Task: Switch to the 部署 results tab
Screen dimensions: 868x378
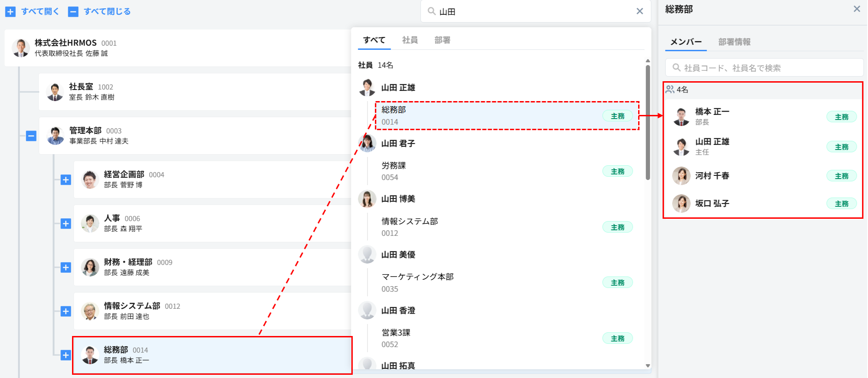Action: (x=442, y=40)
